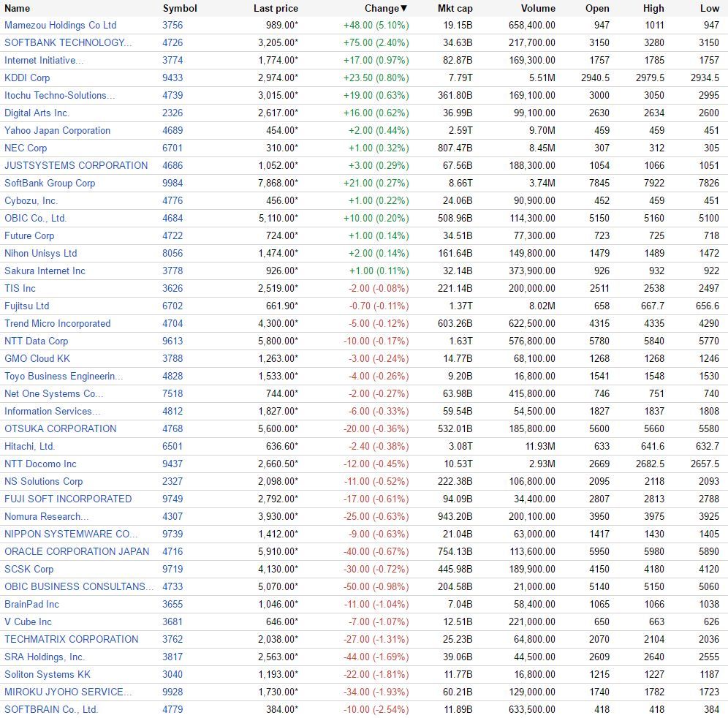Open KDDI Corp link
This screenshot has width=728, height=718.
click(x=27, y=78)
